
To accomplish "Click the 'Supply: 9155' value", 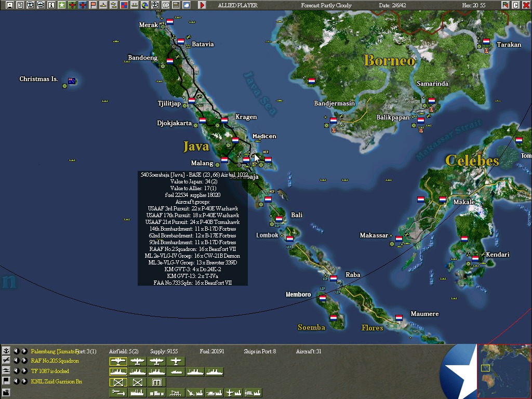I will 164,351.
